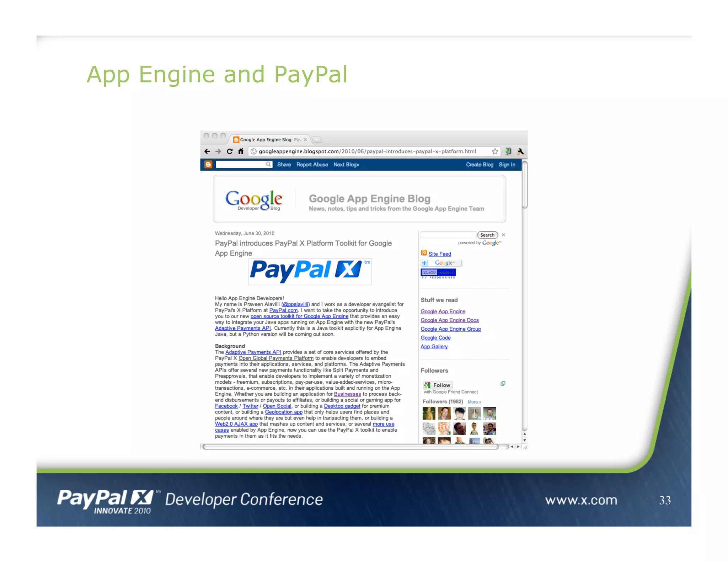Screen dimensions: 728x562
Task: Click magnifier icon in Blogger search box
Action: [x=268, y=164]
